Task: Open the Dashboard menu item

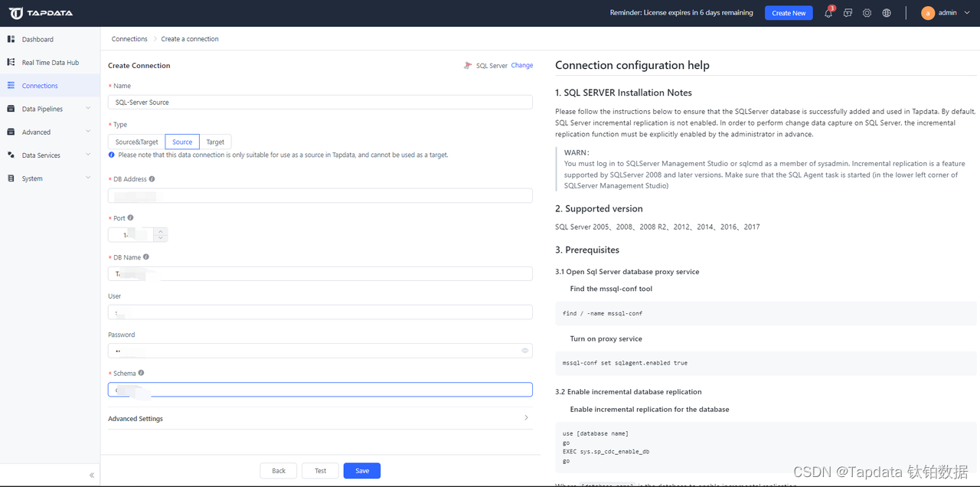Action: click(50, 39)
